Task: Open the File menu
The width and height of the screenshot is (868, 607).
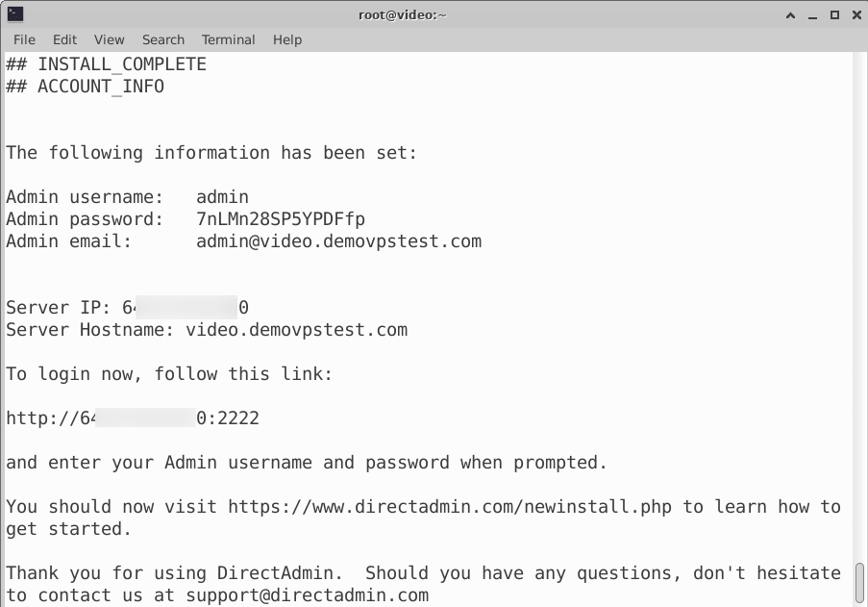Action: (x=24, y=39)
